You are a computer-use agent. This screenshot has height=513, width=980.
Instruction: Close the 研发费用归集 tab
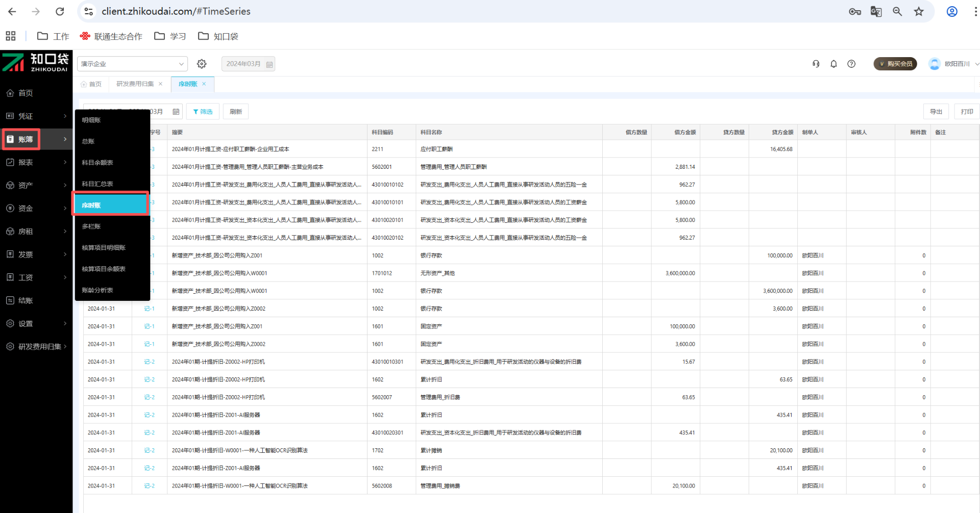(x=161, y=84)
